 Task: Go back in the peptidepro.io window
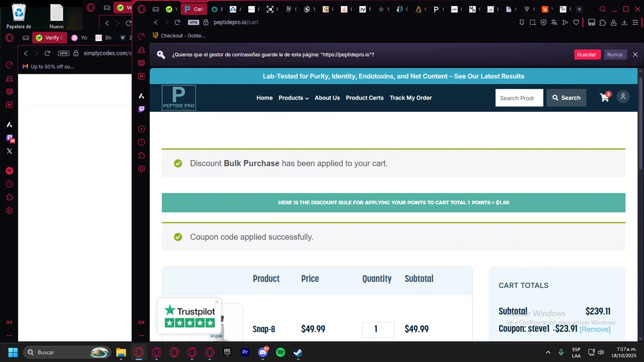155,22
